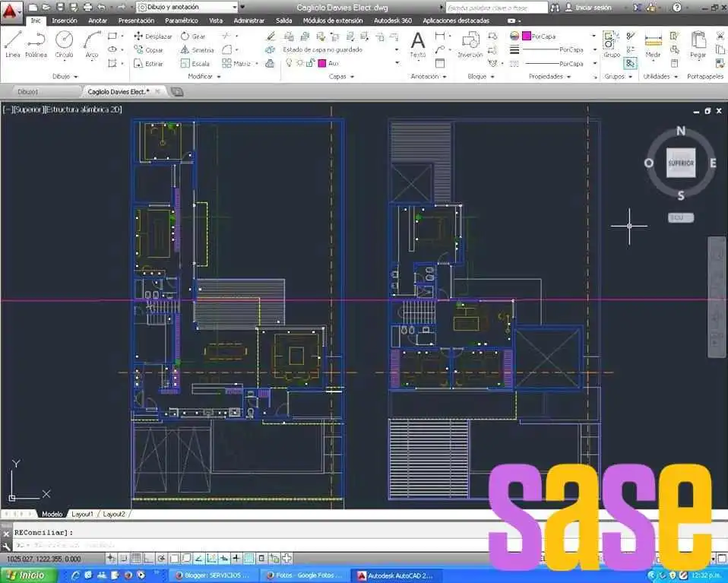Click the Windows Inicio start button
This screenshot has height=583, width=728.
[x=29, y=575]
